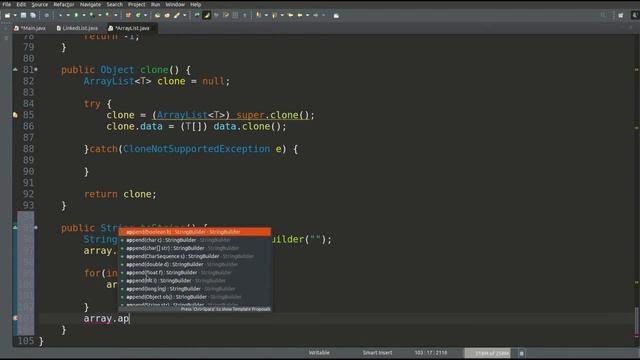The height and width of the screenshot is (360, 640).
Task: Click warning marker on line 85
Action: pyautogui.click(x=15, y=115)
